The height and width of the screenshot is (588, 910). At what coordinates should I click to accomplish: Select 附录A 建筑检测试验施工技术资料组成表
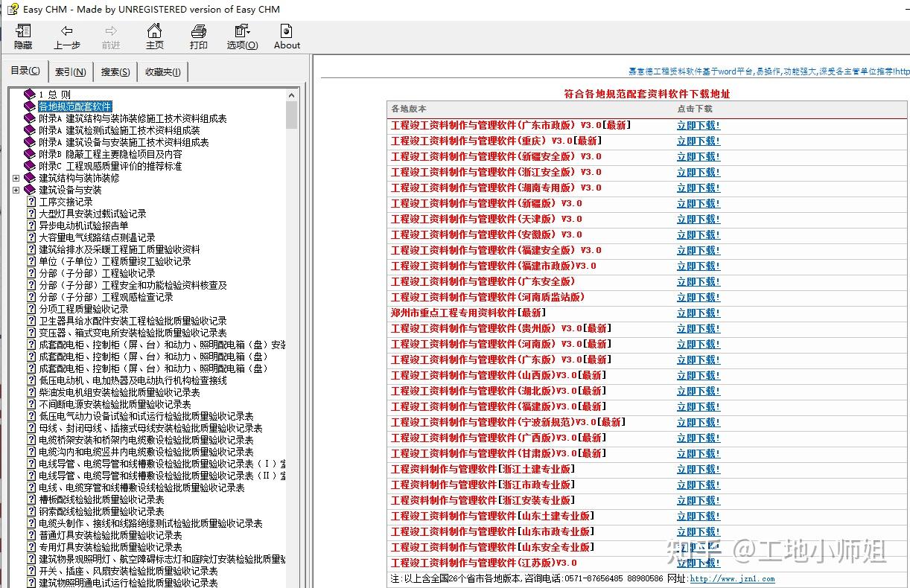pyautogui.click(x=119, y=130)
